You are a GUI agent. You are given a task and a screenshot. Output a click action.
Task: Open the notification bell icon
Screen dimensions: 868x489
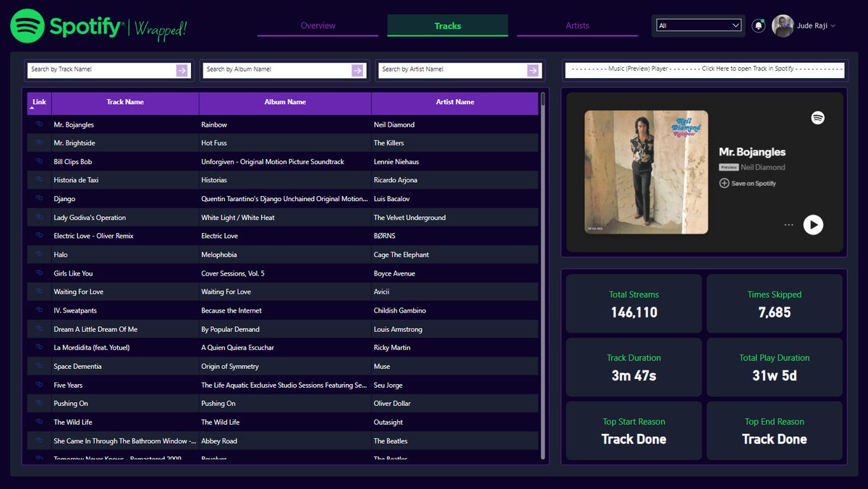[x=758, y=25]
